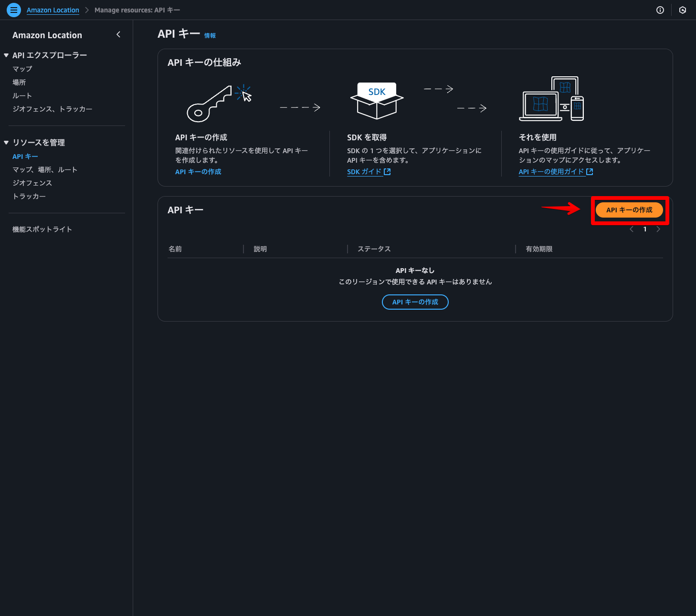
Task: Open トラッカー in the sidebar
Action: click(x=29, y=197)
